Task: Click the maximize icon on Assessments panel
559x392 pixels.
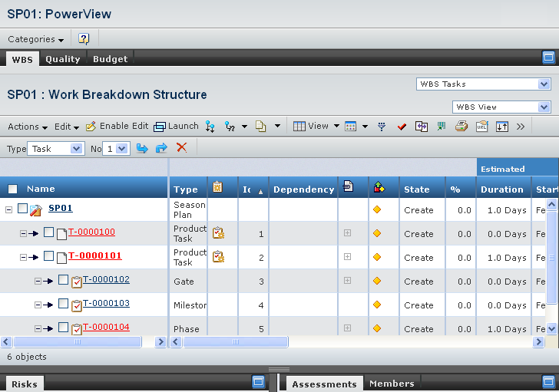Action: (549, 382)
